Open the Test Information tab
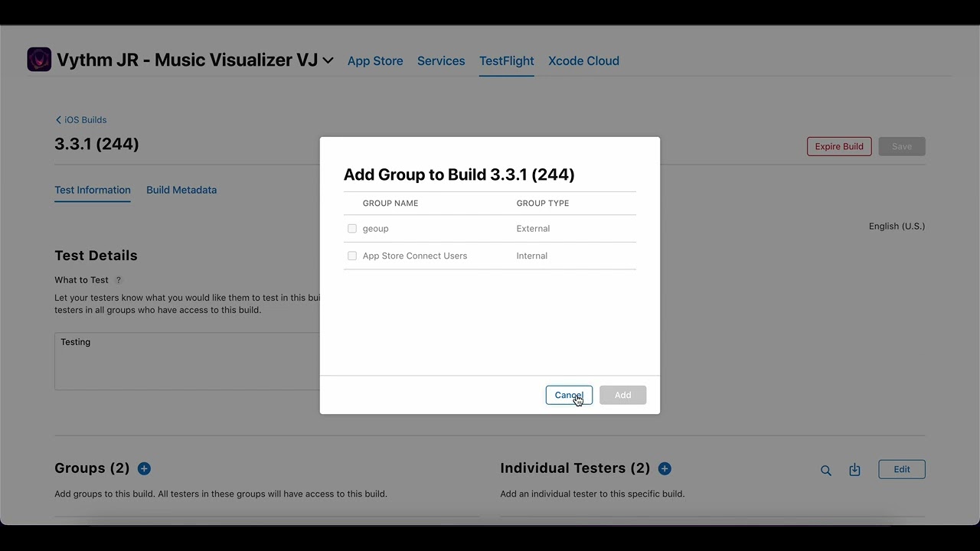The height and width of the screenshot is (551, 980). click(x=93, y=190)
